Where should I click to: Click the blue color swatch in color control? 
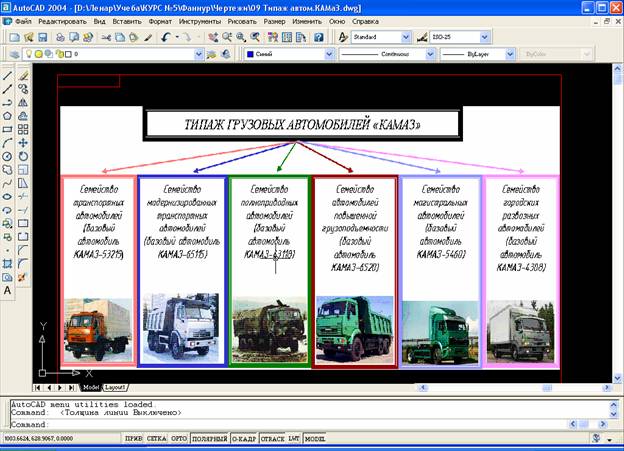(250, 54)
